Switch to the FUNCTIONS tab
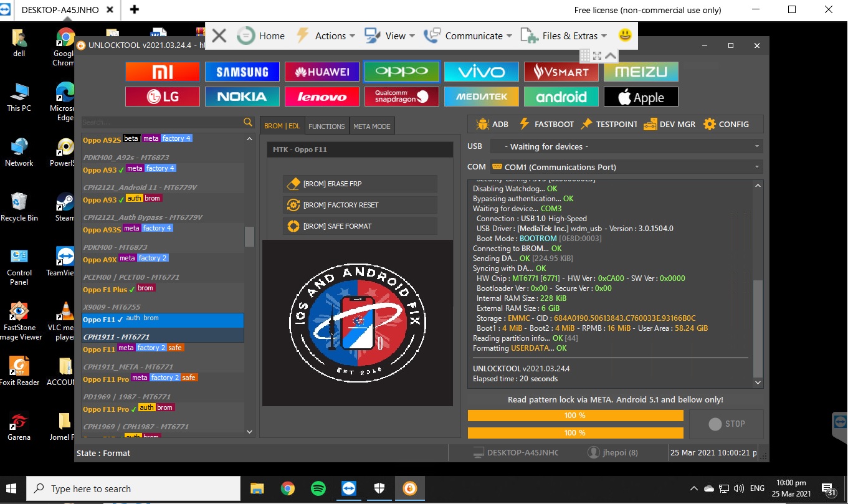This screenshot has width=848, height=504. coord(326,126)
